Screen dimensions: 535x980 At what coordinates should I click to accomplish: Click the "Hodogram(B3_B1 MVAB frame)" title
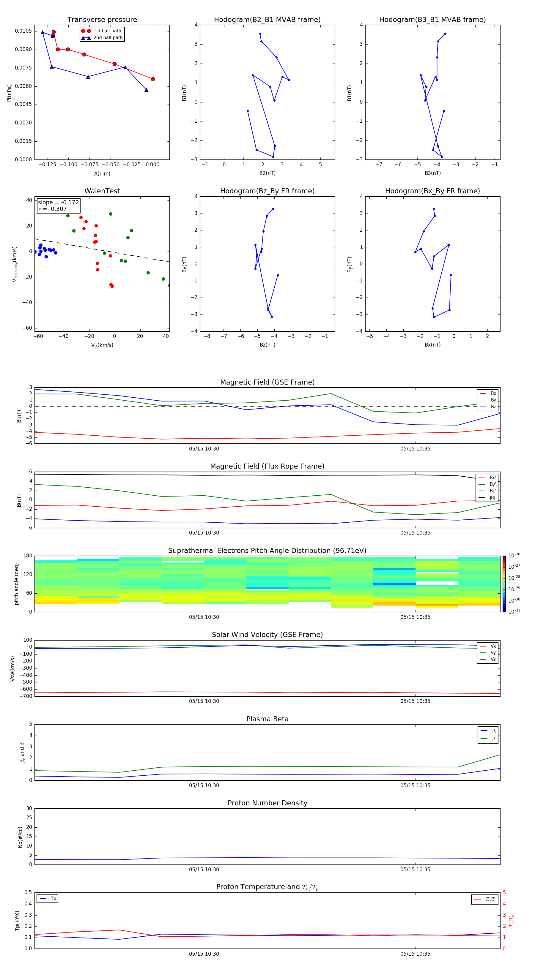pyautogui.click(x=432, y=20)
